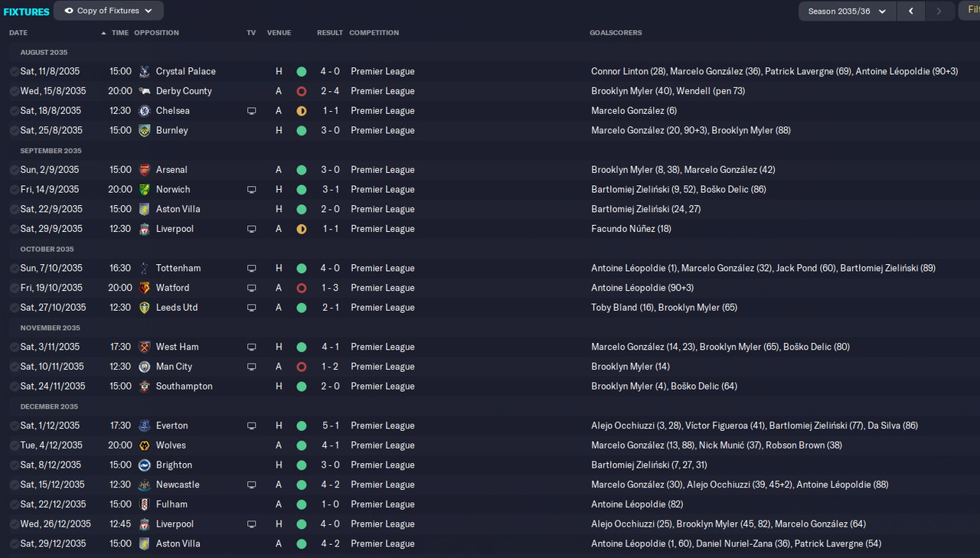Sort by the Result column header
980x558 pixels.
click(330, 33)
